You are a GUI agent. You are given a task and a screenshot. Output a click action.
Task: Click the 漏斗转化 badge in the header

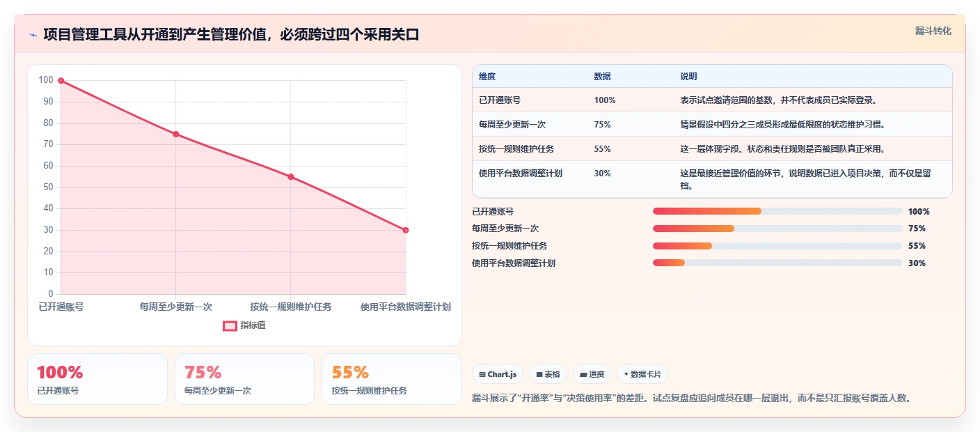(x=933, y=31)
